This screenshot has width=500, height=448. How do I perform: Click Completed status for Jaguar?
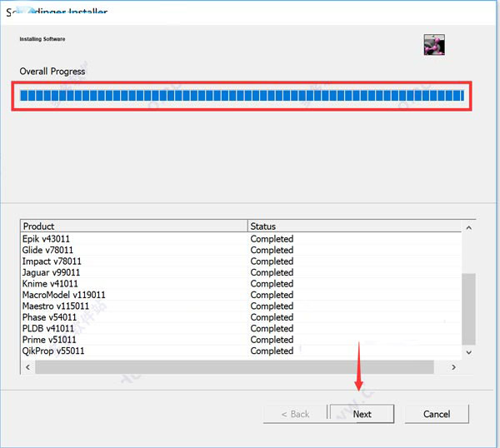pyautogui.click(x=272, y=272)
